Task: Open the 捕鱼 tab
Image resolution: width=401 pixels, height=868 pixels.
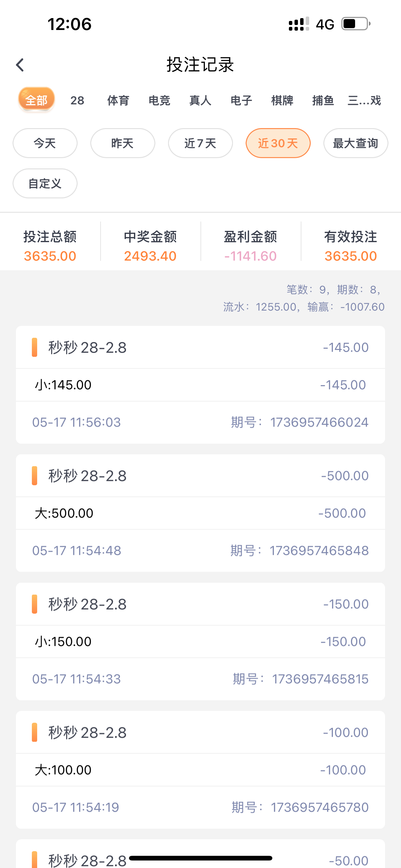Action: point(323,100)
